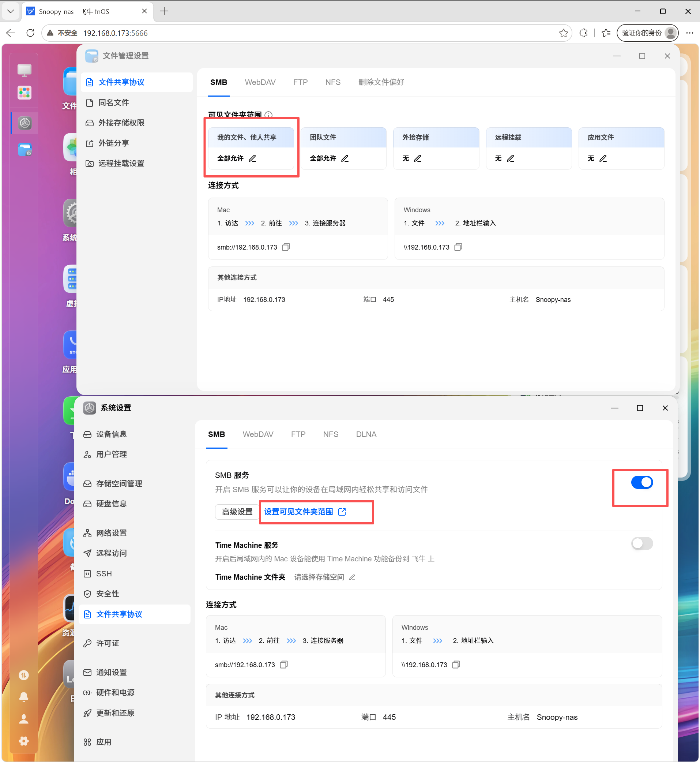
Task: Expand the browser tab list chevron
Action: 11,11
